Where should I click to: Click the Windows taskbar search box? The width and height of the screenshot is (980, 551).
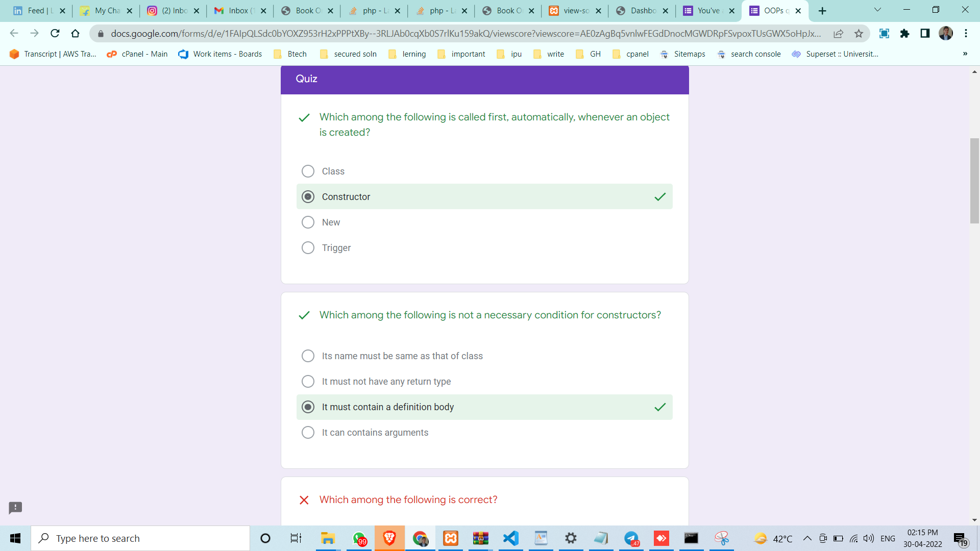pyautogui.click(x=140, y=538)
